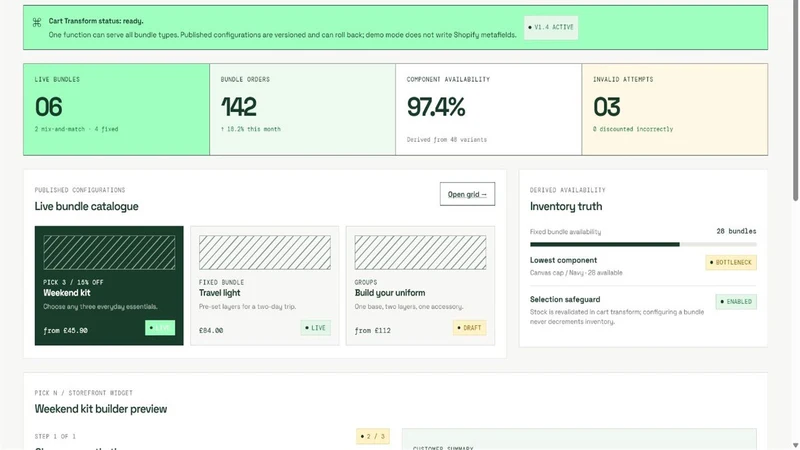800x450 pixels.
Task: Click the "Lowest component" label
Action: pyautogui.click(x=563, y=260)
